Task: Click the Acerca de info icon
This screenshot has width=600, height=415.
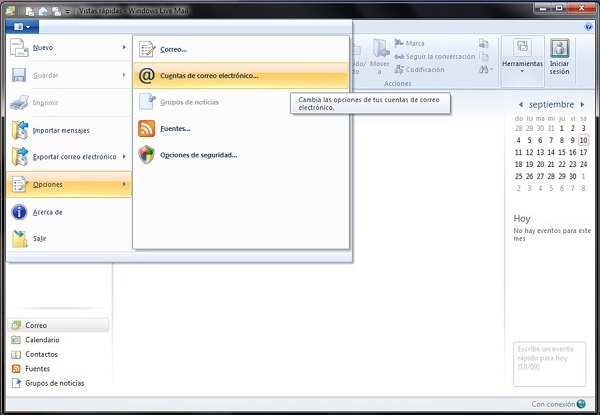Action: pyautogui.click(x=19, y=212)
